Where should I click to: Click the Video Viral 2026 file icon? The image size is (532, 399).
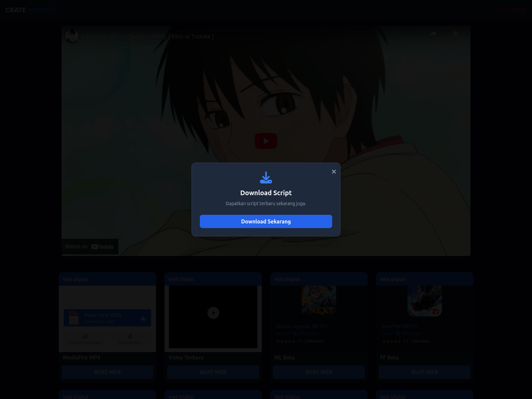coord(73,318)
